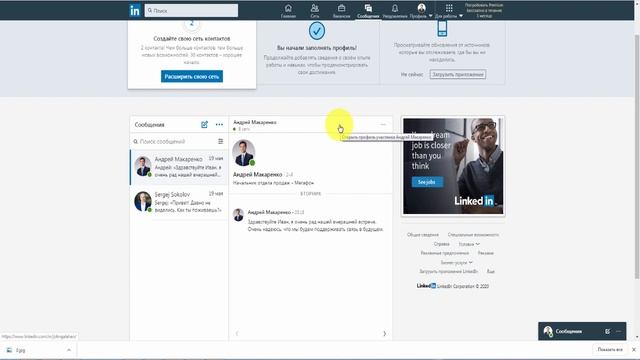Click left arrow at conversation bottom
This screenshot has width=640, height=360.
(x=237, y=333)
